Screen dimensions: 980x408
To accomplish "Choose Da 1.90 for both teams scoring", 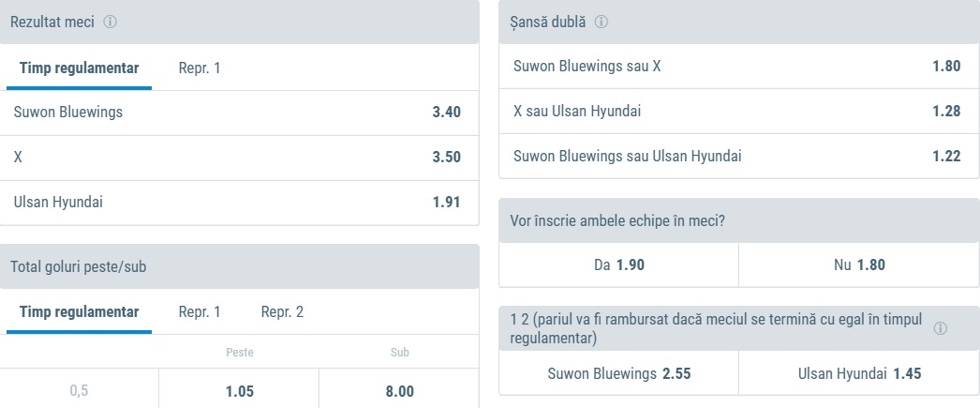I will 618,264.
